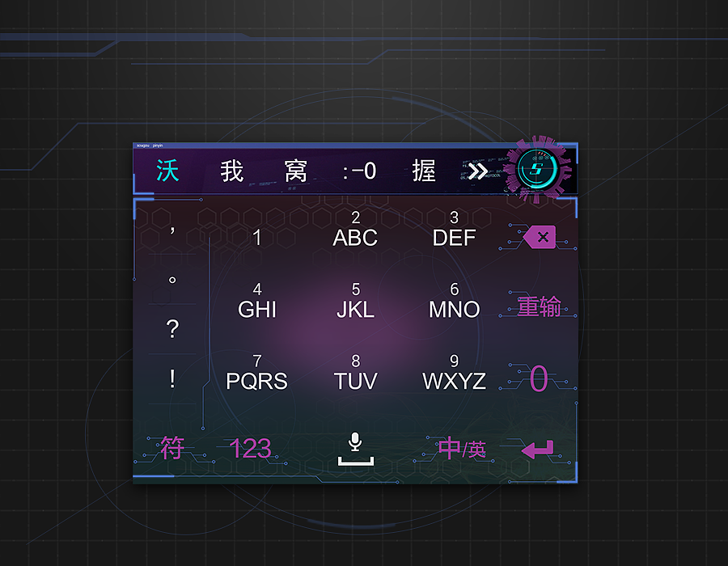Tap the 5 JKL key
728x566 pixels.
tap(355, 301)
